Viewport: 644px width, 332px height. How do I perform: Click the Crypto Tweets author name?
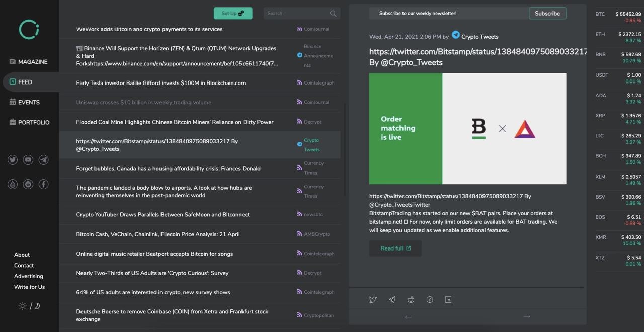pyautogui.click(x=480, y=37)
